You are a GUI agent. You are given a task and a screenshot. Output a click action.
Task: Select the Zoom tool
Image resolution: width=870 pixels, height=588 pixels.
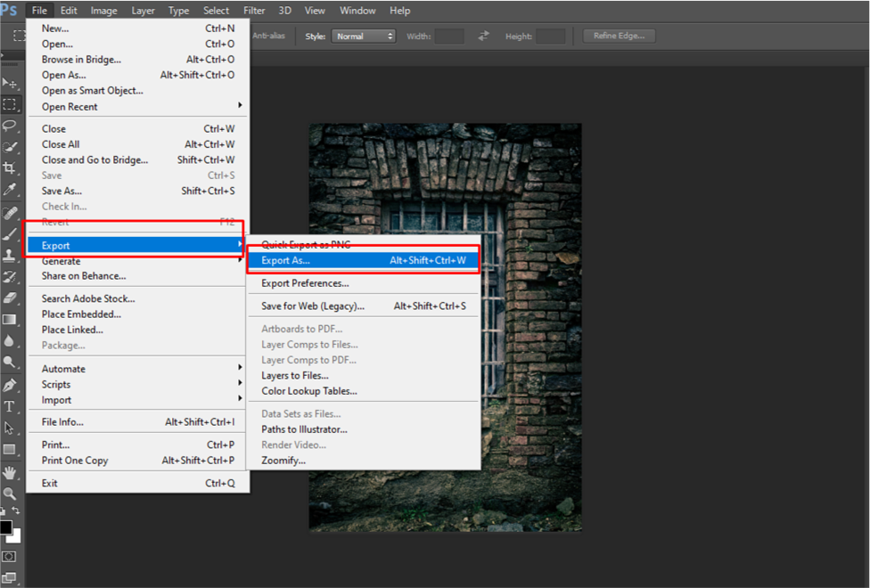11,493
